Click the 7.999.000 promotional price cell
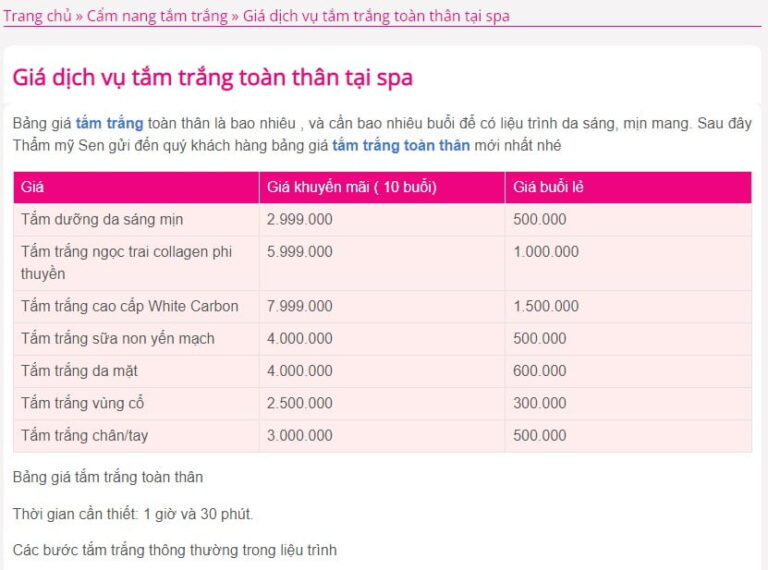This screenshot has width=768, height=570. 300,306
